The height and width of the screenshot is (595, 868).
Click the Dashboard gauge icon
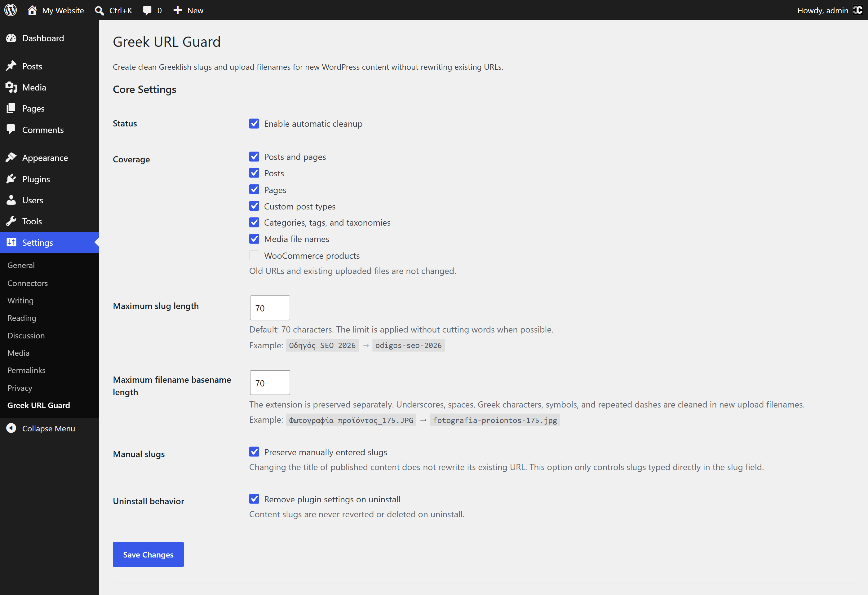(11, 38)
